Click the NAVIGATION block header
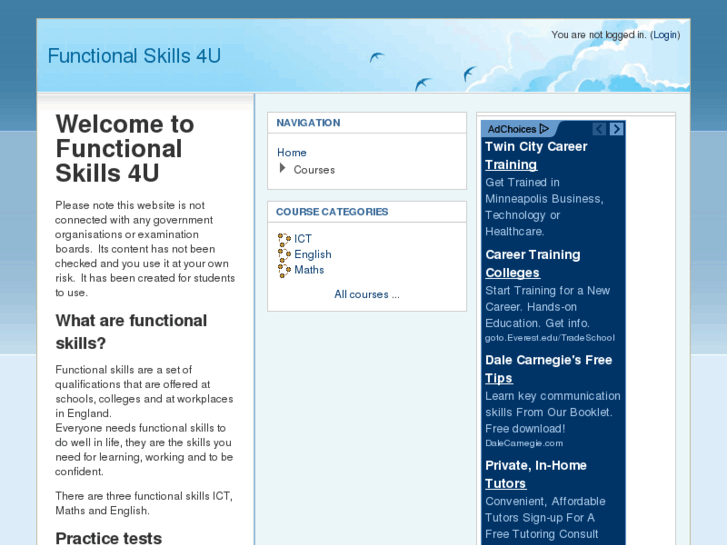This screenshot has height=545, width=727. 308,123
